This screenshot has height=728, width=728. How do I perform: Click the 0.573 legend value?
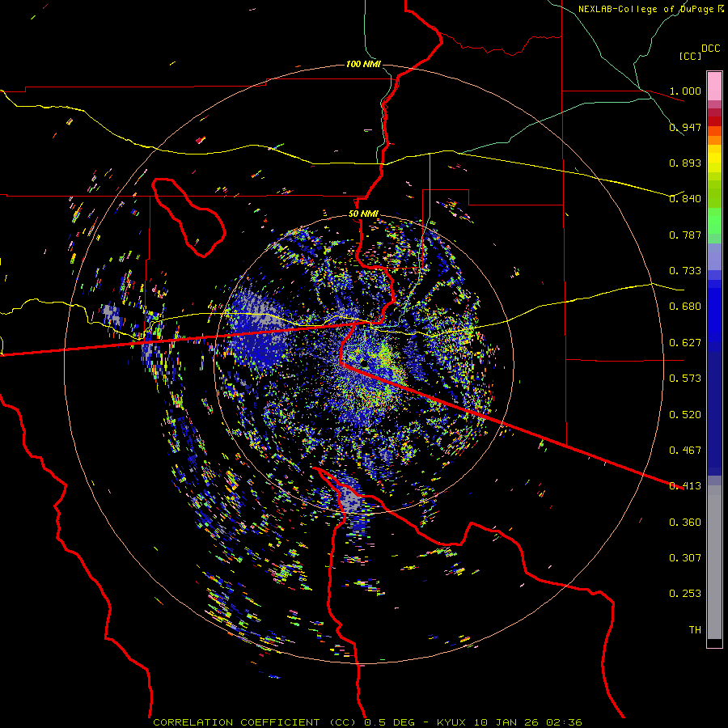click(685, 379)
